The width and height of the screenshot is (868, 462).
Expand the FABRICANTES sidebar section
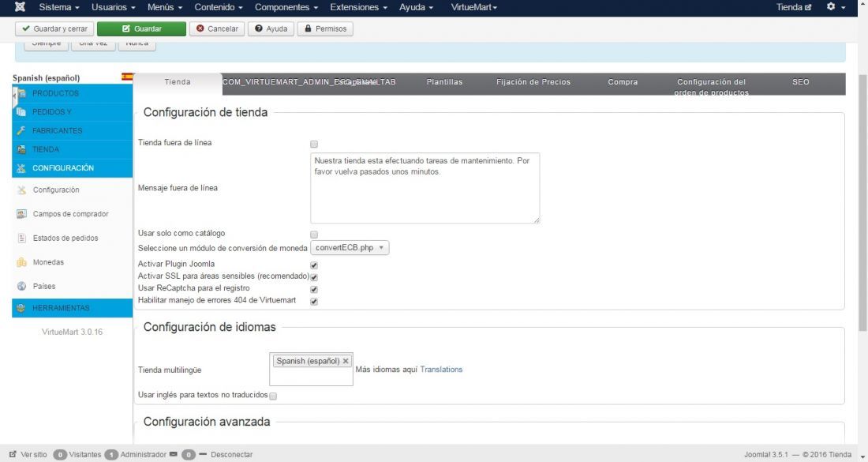pyautogui.click(x=73, y=131)
